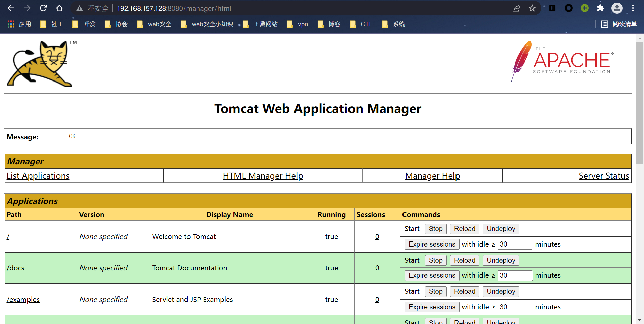Open the List Applications link

coord(38,176)
